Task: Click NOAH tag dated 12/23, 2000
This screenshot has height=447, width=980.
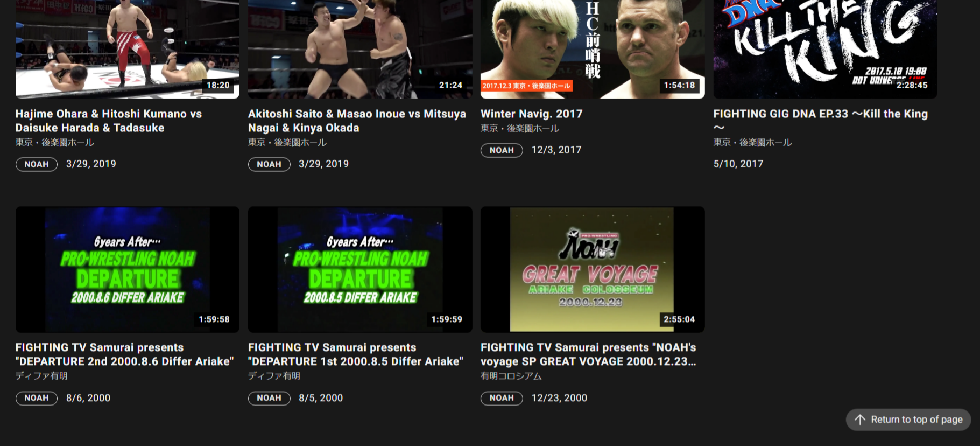Action: [502, 398]
